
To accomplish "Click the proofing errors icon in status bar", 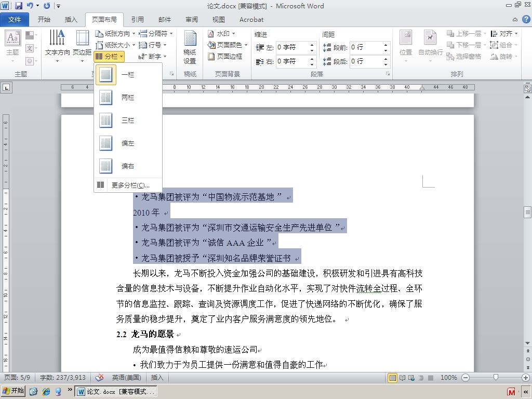I will 99,377.
